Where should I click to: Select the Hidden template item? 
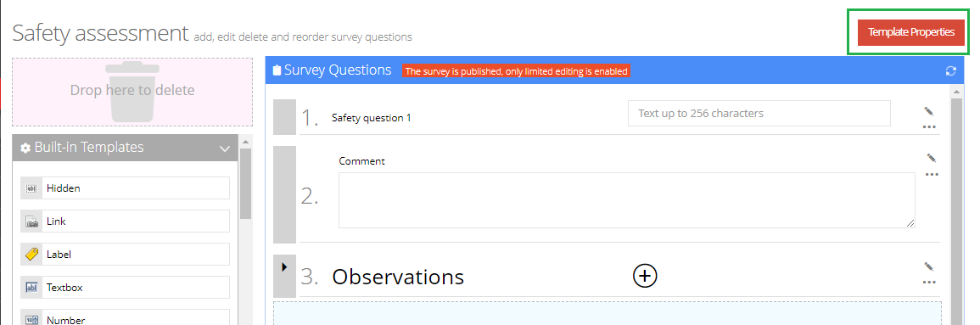click(125, 188)
